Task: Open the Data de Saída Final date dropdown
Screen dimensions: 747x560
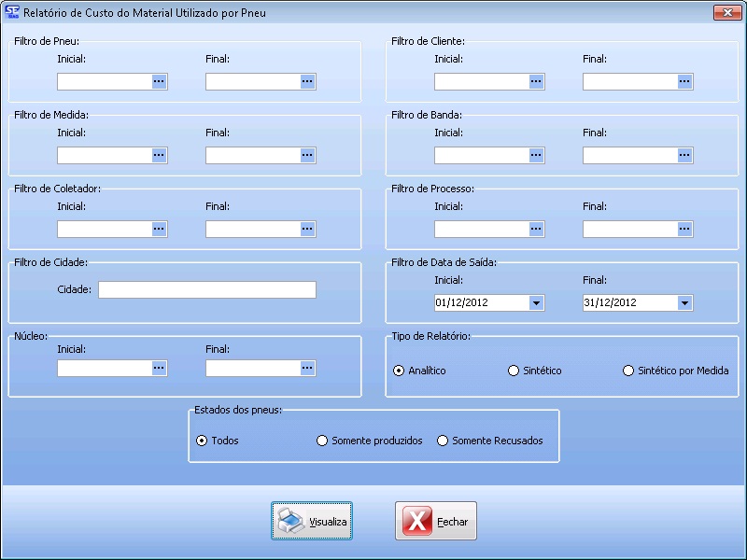Action: [x=684, y=303]
